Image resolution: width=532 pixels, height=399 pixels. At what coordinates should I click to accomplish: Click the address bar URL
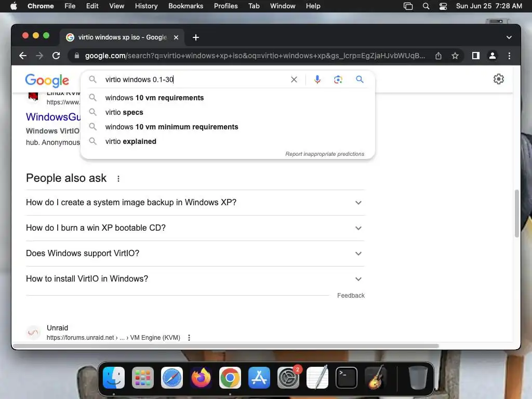point(255,56)
